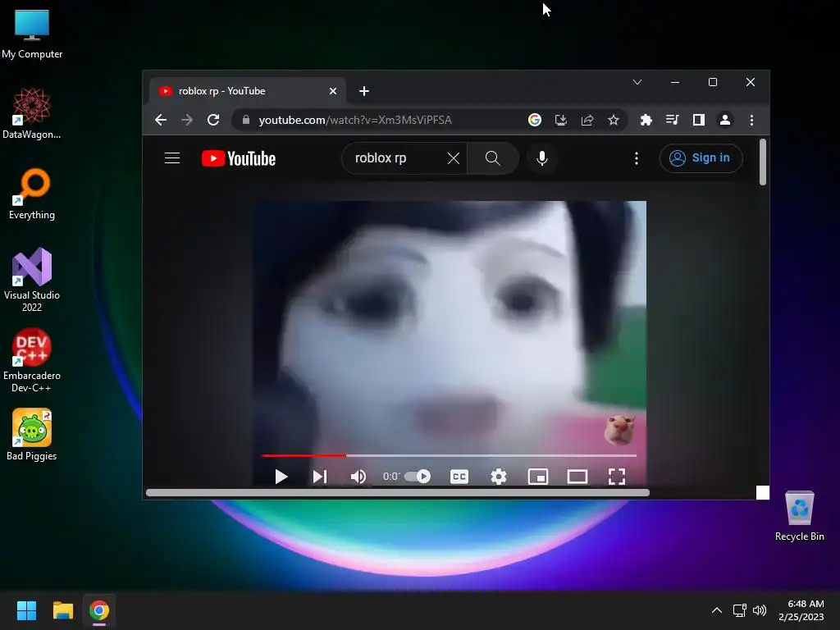
Task: Open Chrome profile avatar
Action: coord(725,120)
